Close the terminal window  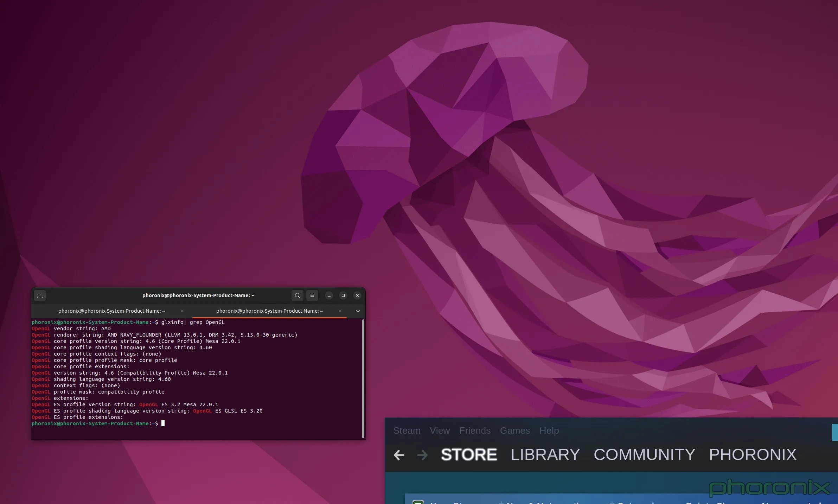point(357,295)
